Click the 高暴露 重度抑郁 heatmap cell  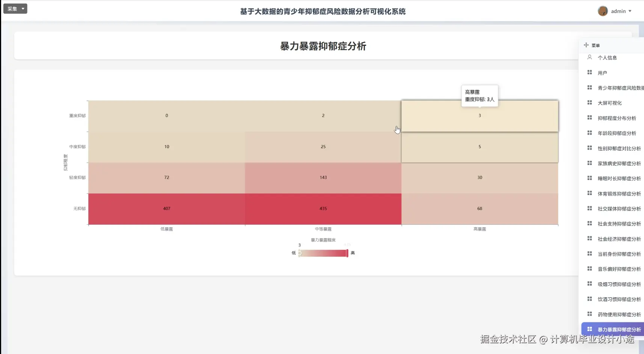click(x=480, y=115)
